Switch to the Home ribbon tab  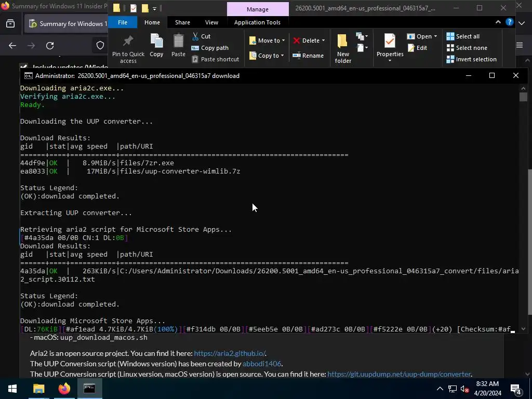click(152, 22)
